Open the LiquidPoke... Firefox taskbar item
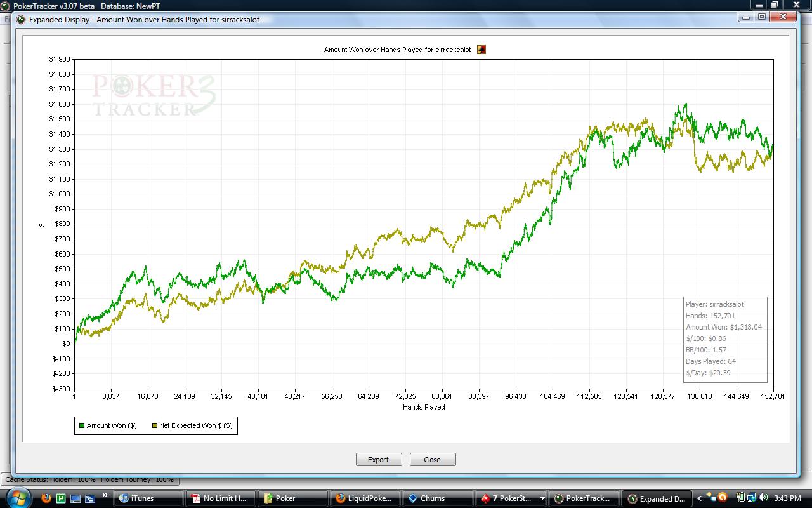 365,498
